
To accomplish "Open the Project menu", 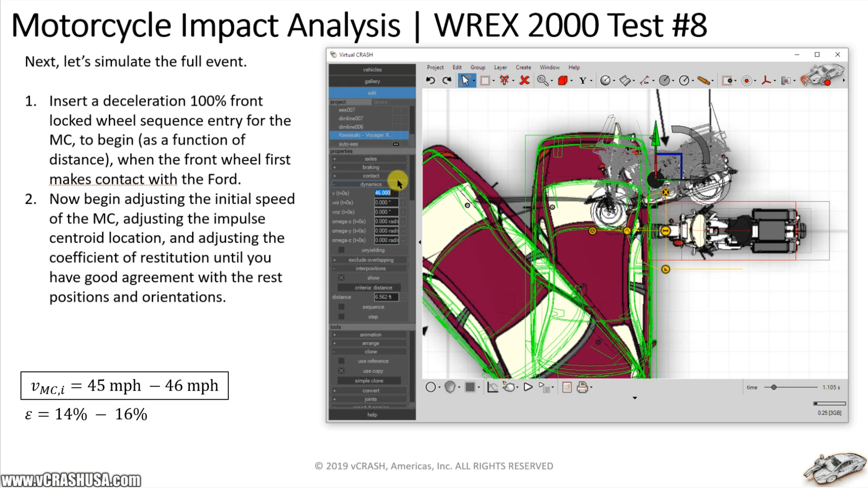I will (x=435, y=67).
